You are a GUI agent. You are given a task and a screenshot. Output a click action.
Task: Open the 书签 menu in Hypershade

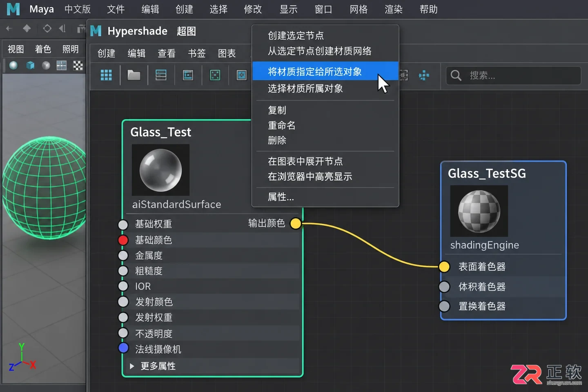(196, 53)
